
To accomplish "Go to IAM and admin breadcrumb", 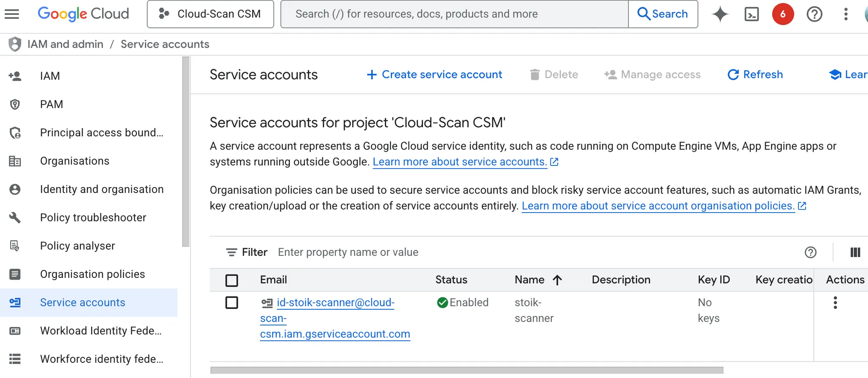I will [65, 44].
